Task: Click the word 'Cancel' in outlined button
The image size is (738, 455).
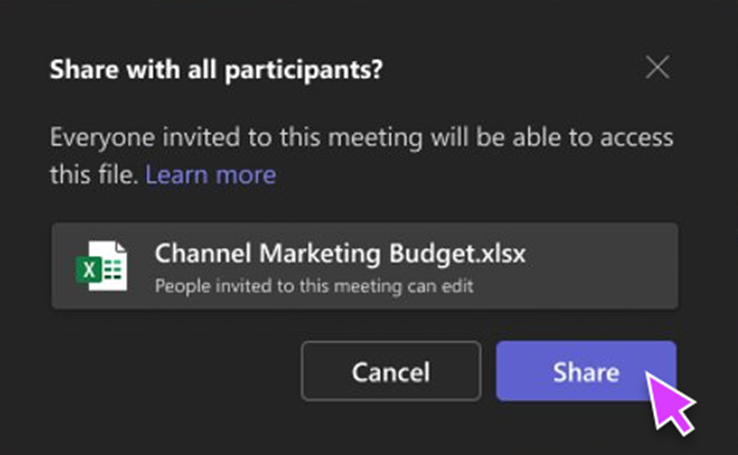Action: pos(391,372)
